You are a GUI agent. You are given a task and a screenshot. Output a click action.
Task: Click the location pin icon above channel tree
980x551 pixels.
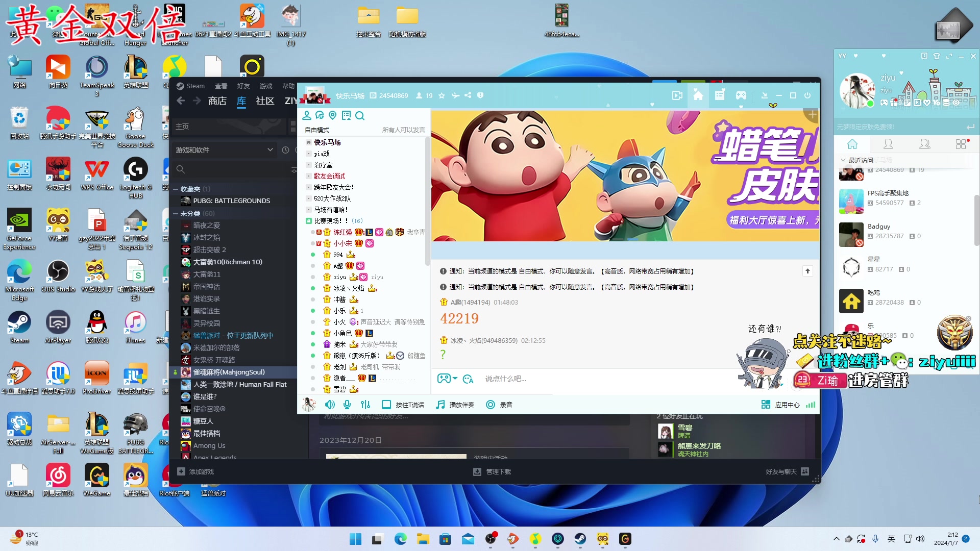point(333,115)
